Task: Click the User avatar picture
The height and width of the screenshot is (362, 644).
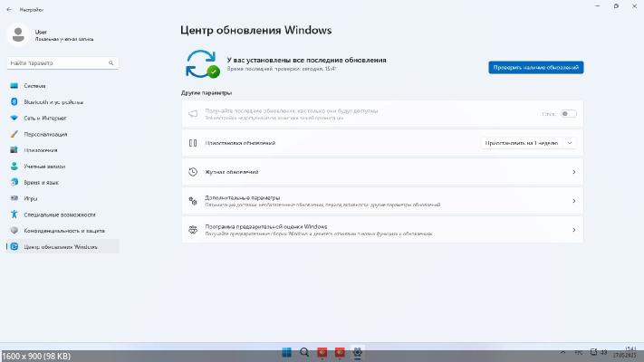Action: [18, 35]
